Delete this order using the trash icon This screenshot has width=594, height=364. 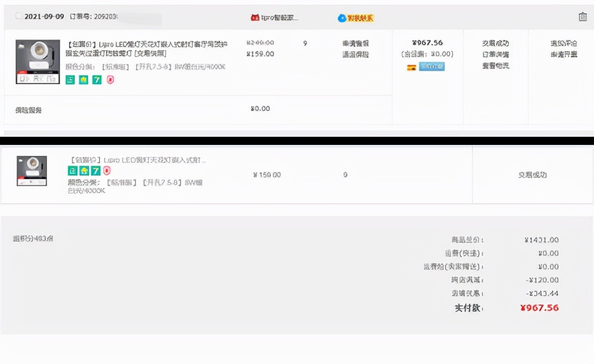pyautogui.click(x=583, y=17)
